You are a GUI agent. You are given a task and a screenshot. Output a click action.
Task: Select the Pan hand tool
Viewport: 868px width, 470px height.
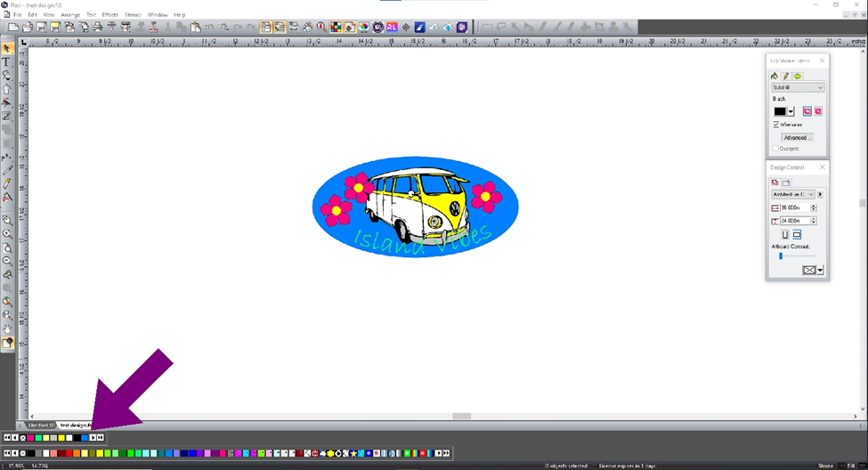tap(7, 328)
